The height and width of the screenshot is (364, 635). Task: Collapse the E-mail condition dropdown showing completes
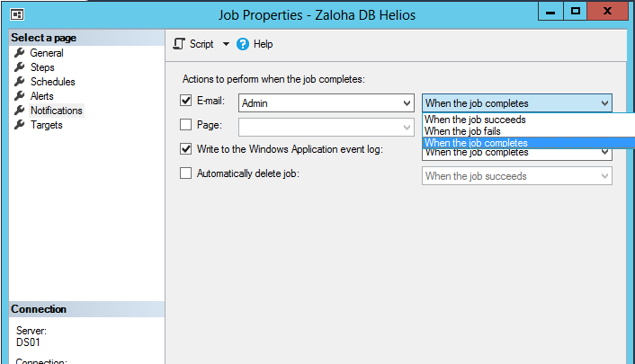point(517,102)
